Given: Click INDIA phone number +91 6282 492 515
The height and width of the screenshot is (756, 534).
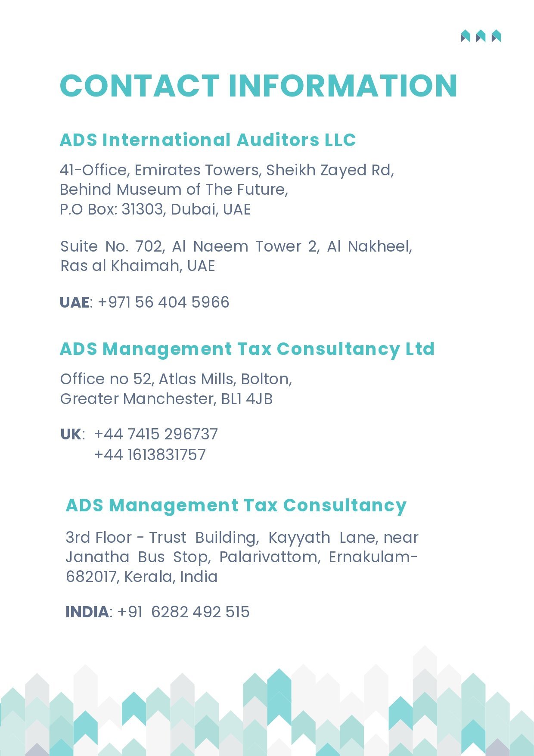Looking at the screenshot, I should [183, 612].
